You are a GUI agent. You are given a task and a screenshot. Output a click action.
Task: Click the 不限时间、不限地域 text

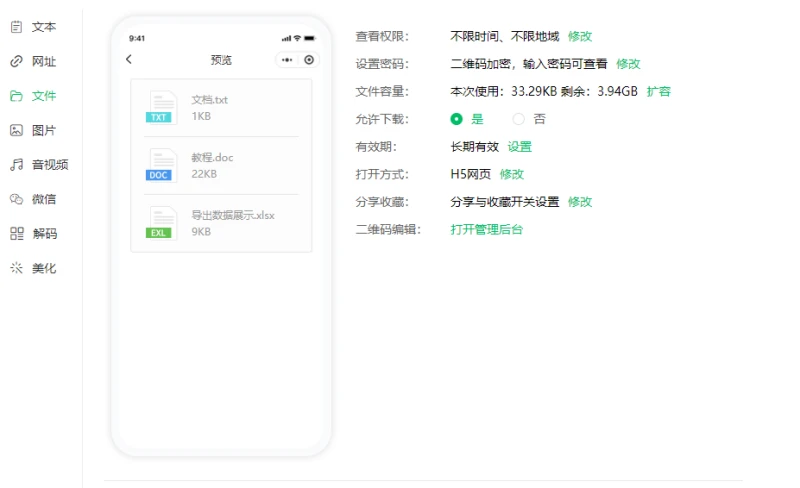coord(505,36)
